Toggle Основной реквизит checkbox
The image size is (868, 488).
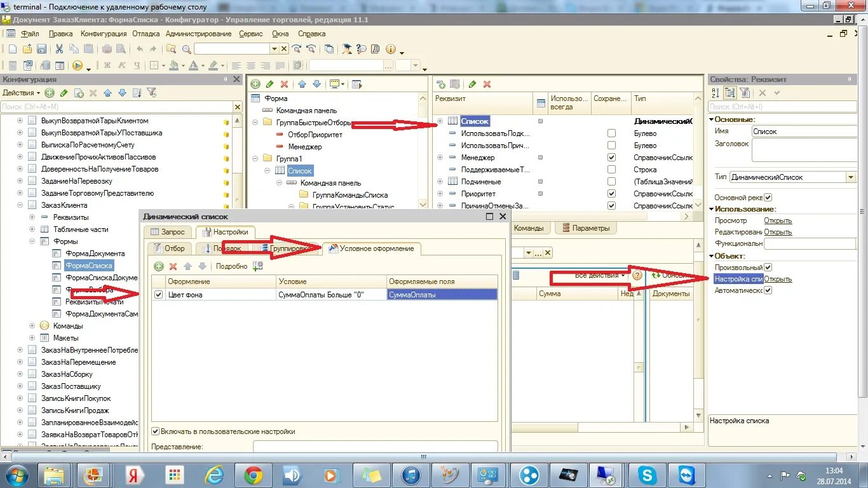(768, 198)
